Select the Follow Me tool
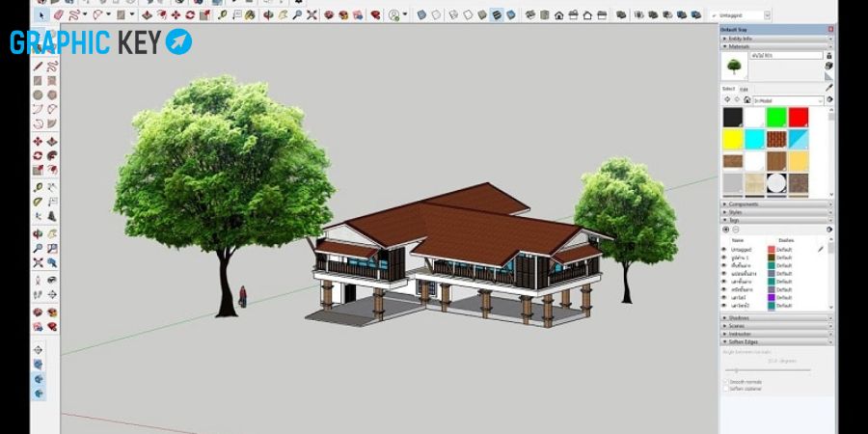The width and height of the screenshot is (868, 434). coord(52,155)
